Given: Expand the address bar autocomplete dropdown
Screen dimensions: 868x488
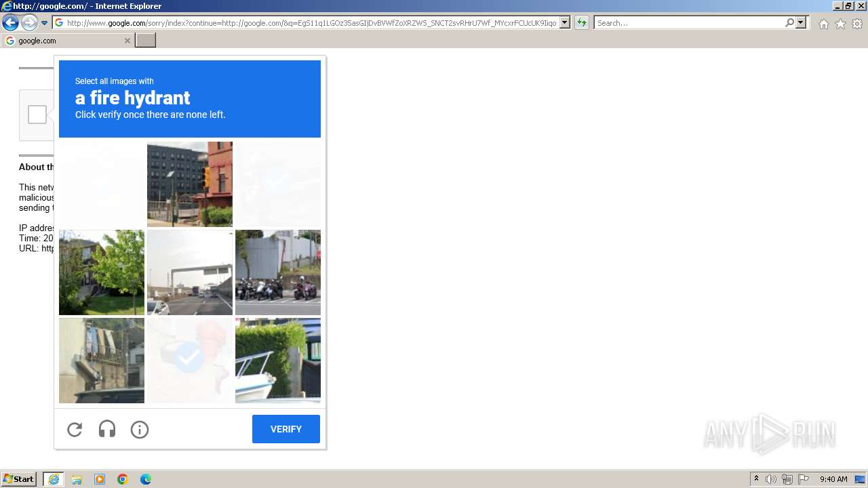Looking at the screenshot, I should point(565,23).
